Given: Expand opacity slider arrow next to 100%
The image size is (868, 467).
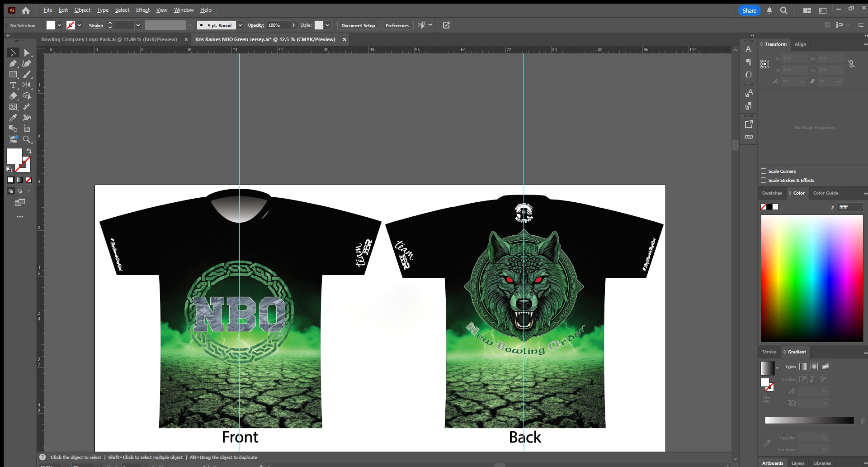Looking at the screenshot, I should click(x=293, y=25).
